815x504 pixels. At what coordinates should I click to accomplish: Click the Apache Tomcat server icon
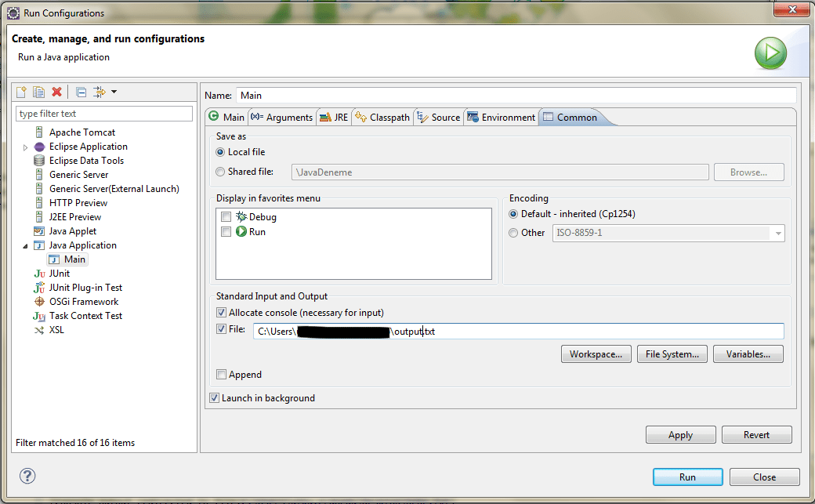[x=39, y=132]
